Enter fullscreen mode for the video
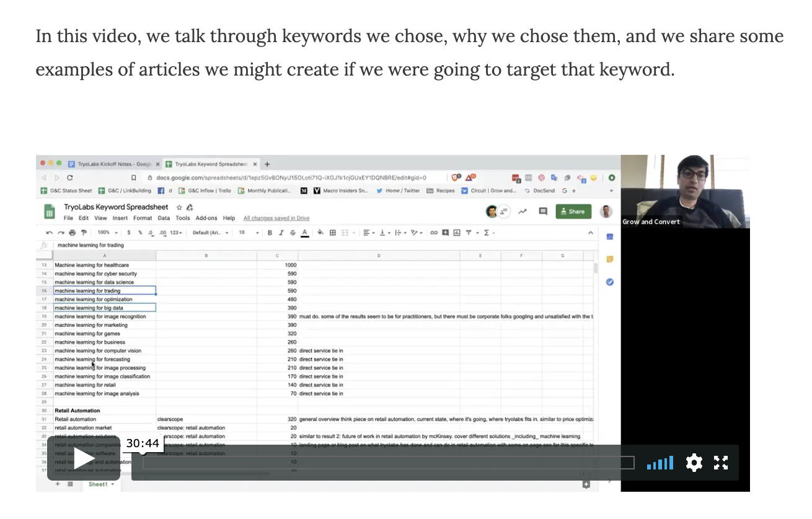The image size is (812, 519). tap(720, 463)
